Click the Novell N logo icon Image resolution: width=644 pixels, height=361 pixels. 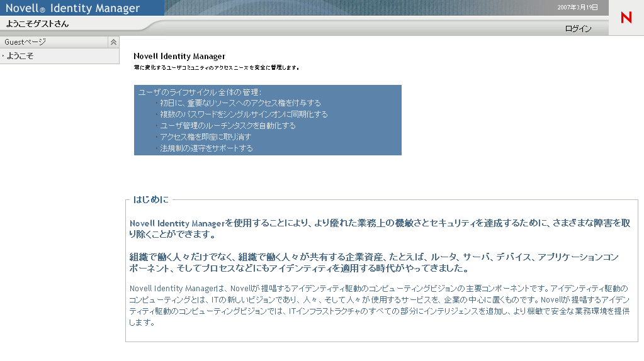(x=626, y=17)
